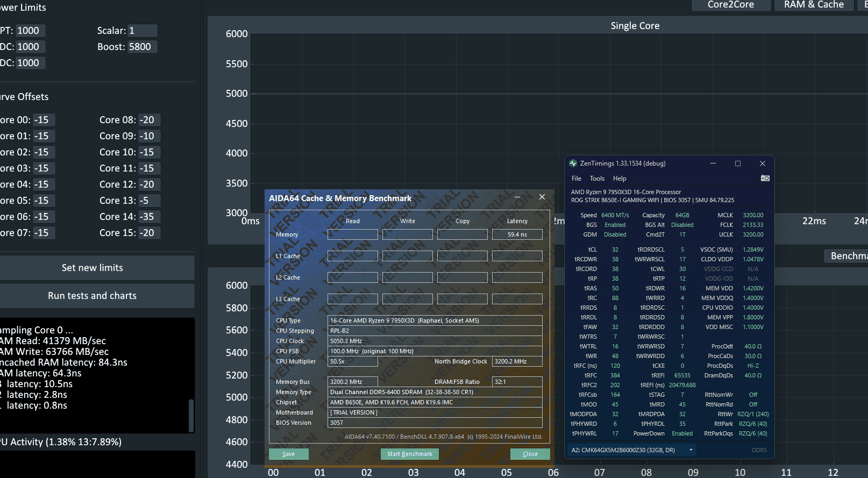
Task: Click the Core 12 offset field
Action: [150, 184]
